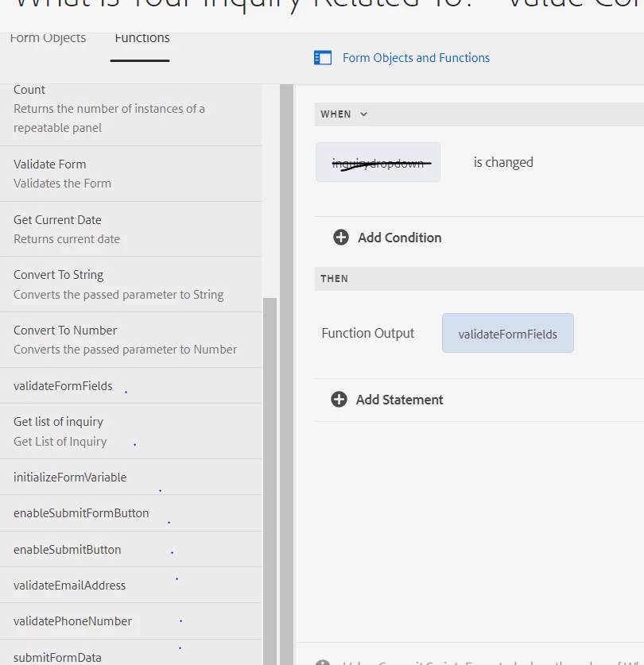
Task: Click the functions list vertical scrollbar
Action: point(270,477)
